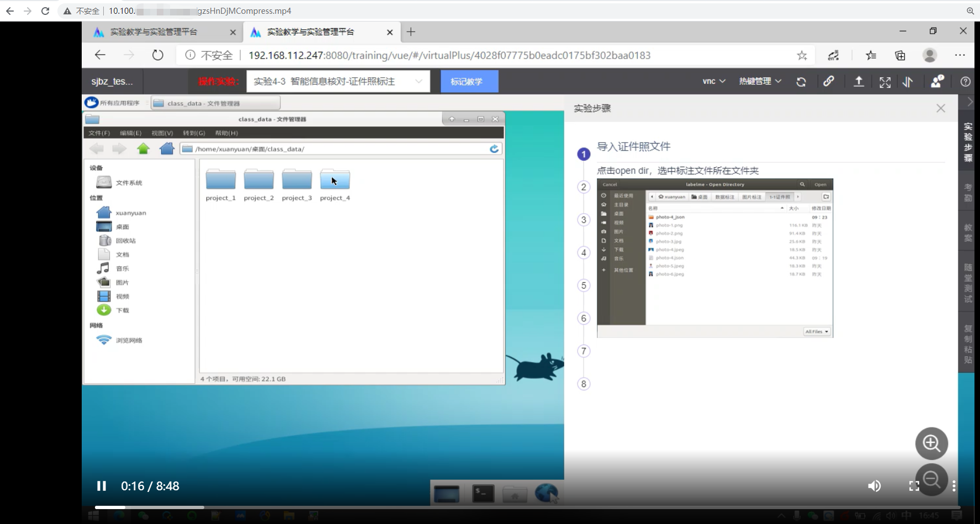Open the 实验步骤 side tab
Image resolution: width=980 pixels, height=524 pixels.
click(968, 142)
